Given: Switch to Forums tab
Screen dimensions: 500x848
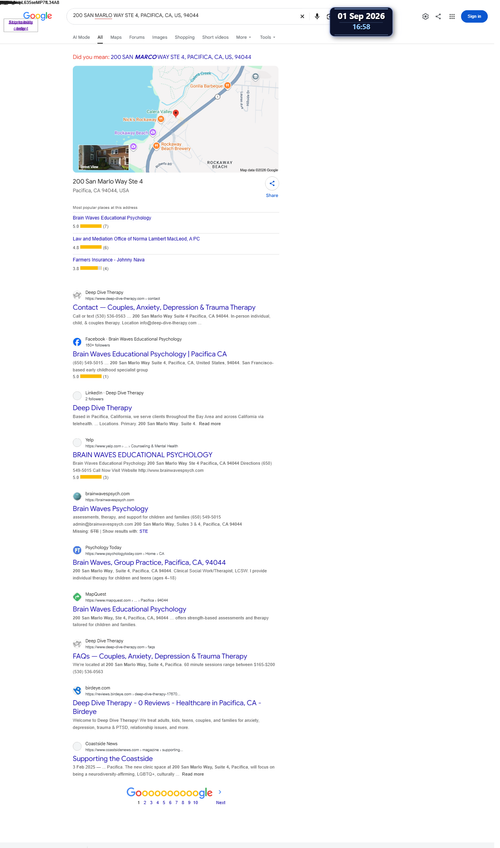Looking at the screenshot, I should pos(137,37).
